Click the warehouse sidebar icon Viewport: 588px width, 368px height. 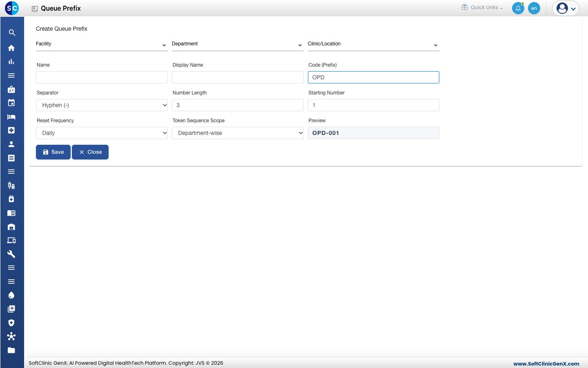tap(11, 227)
